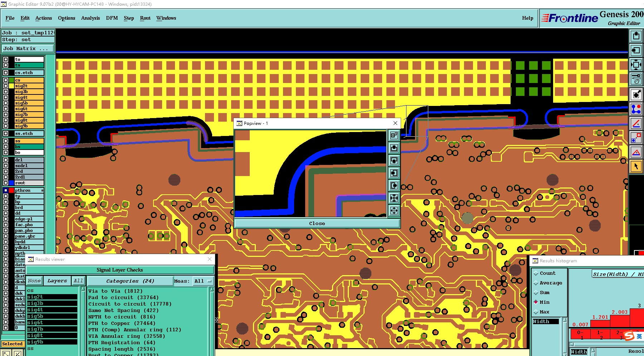Select 'PTH Registration (64)' category

pyautogui.click(x=122, y=342)
